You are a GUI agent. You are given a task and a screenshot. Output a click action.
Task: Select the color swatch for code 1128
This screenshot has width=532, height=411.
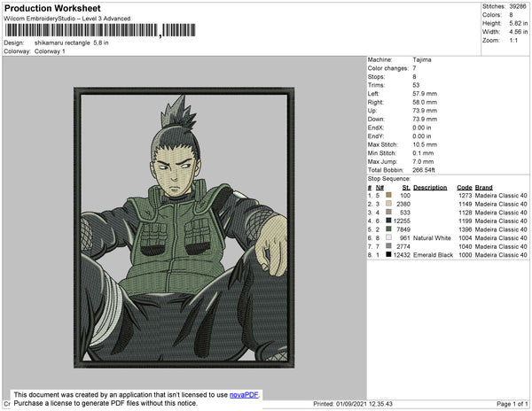388,212
